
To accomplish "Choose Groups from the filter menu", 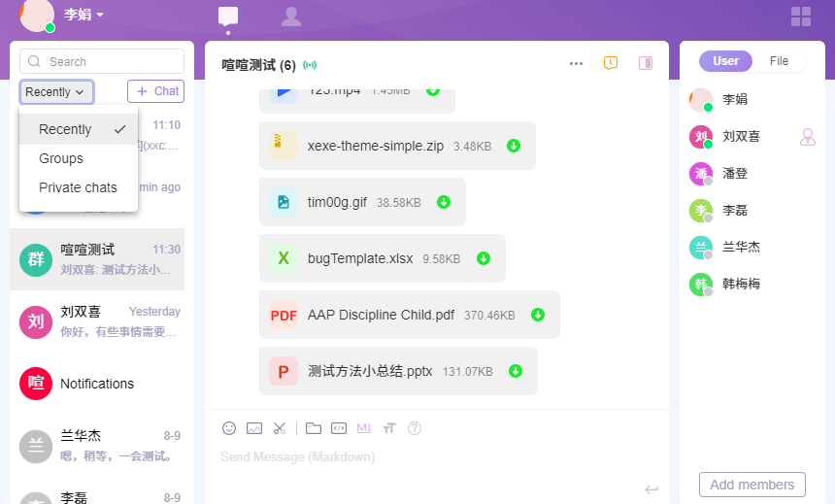I will [61, 158].
